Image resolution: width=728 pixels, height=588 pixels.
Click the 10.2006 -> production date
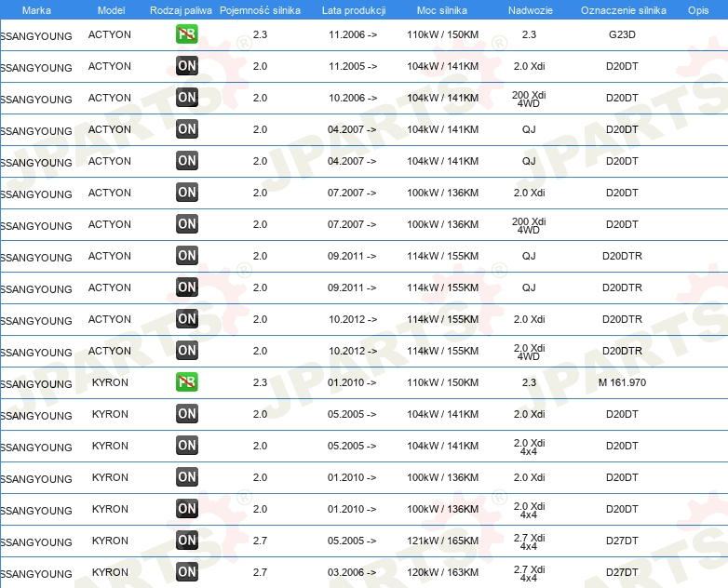(x=353, y=98)
